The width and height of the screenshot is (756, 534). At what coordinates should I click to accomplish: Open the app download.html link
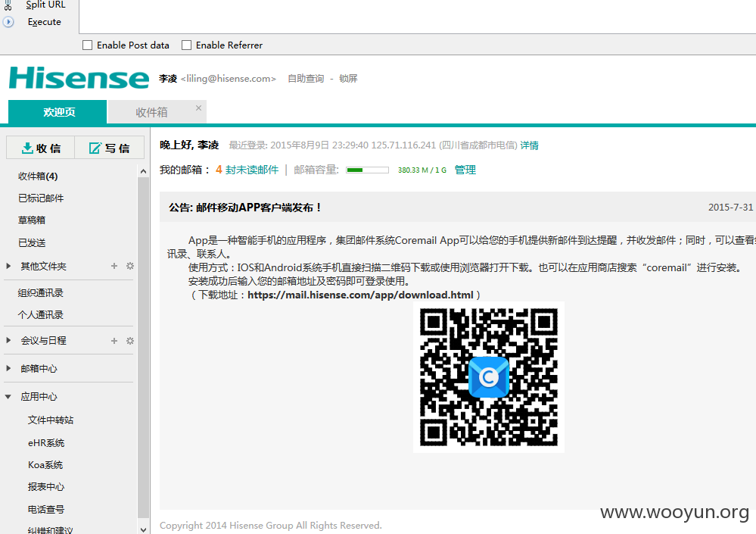coord(360,295)
